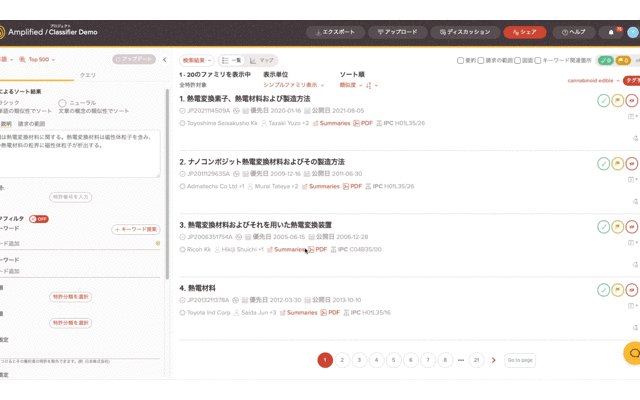This screenshot has width=640, height=400.
Task: Open PDF for JP2011129635A
Action: point(352,187)
